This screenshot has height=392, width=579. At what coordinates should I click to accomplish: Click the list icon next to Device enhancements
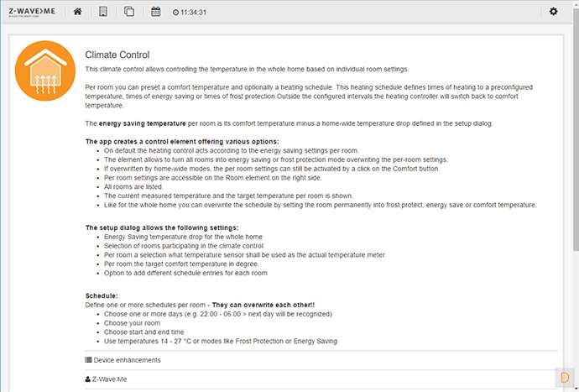click(89, 360)
